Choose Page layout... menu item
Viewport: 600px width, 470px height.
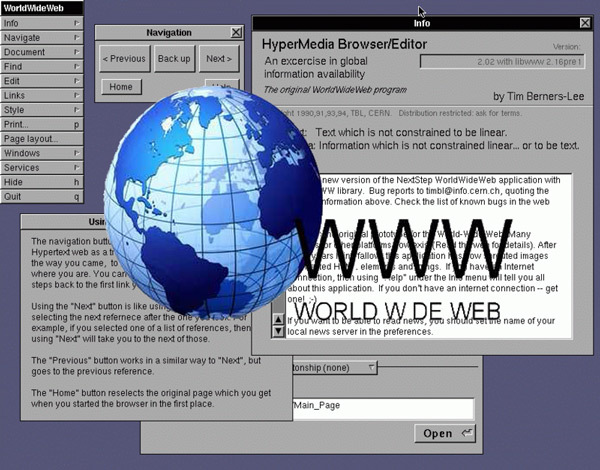(42, 139)
